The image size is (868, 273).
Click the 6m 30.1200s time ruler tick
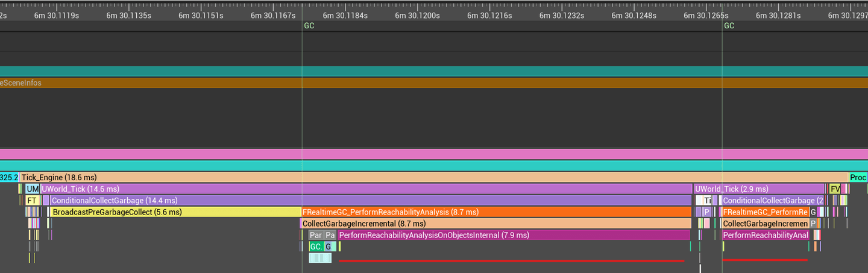[417, 15]
